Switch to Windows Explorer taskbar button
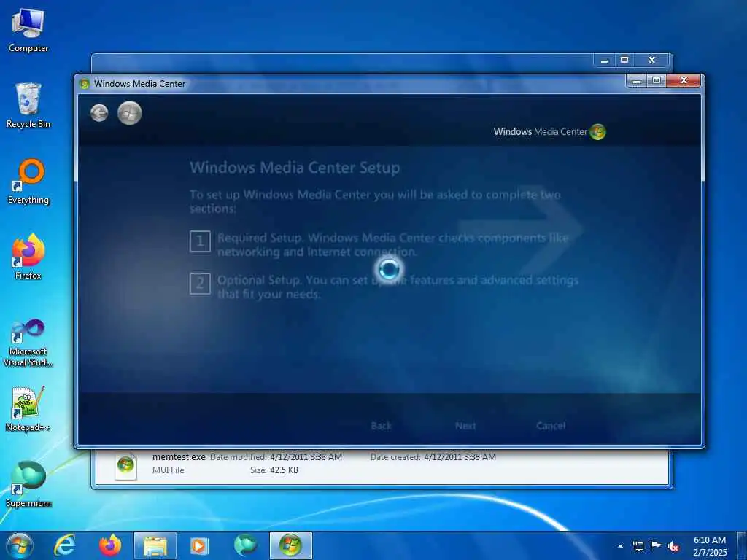Image resolution: width=747 pixels, height=560 pixels. pyautogui.click(x=155, y=545)
